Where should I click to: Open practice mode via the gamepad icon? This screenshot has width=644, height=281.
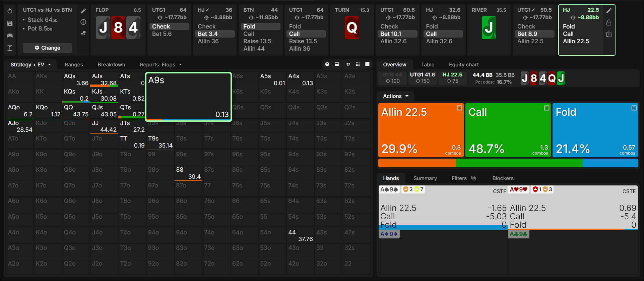pyautogui.click(x=10, y=36)
